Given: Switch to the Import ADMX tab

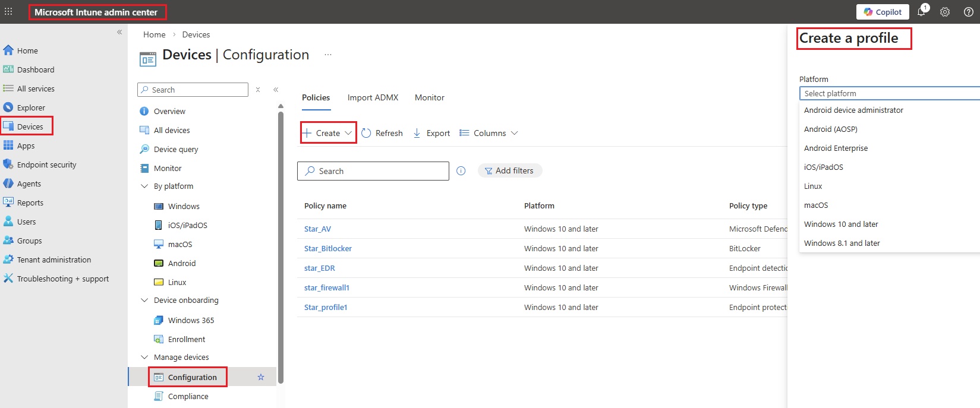Looking at the screenshot, I should coord(373,97).
